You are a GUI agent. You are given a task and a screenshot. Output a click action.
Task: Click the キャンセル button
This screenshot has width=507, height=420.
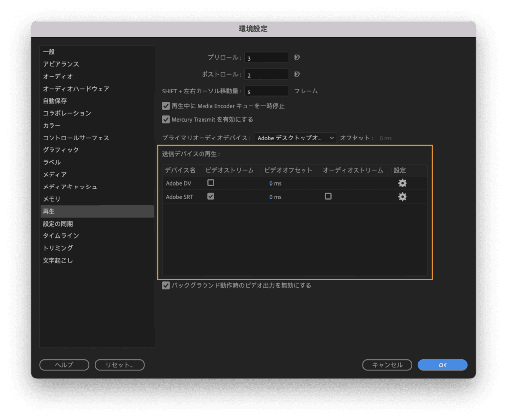pyautogui.click(x=387, y=365)
